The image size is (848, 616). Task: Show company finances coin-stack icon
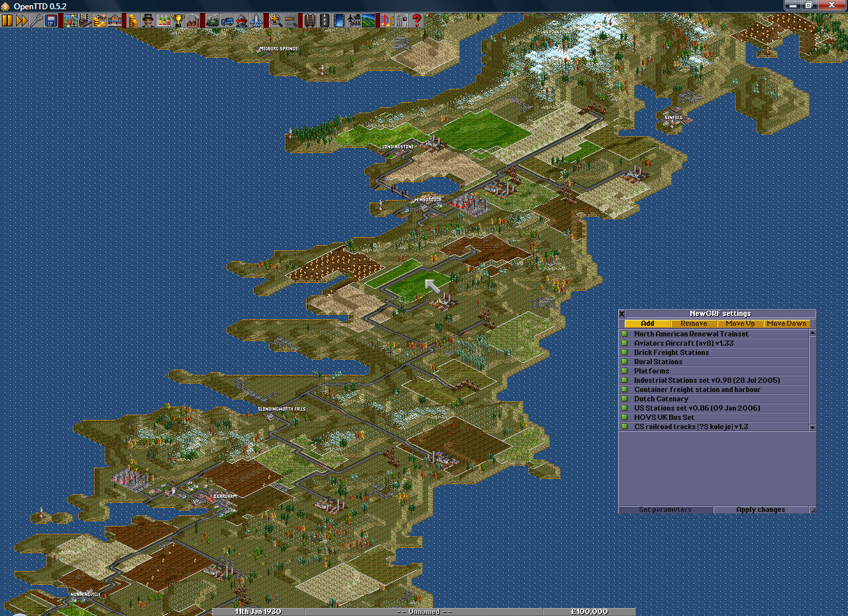pyautogui.click(x=133, y=21)
